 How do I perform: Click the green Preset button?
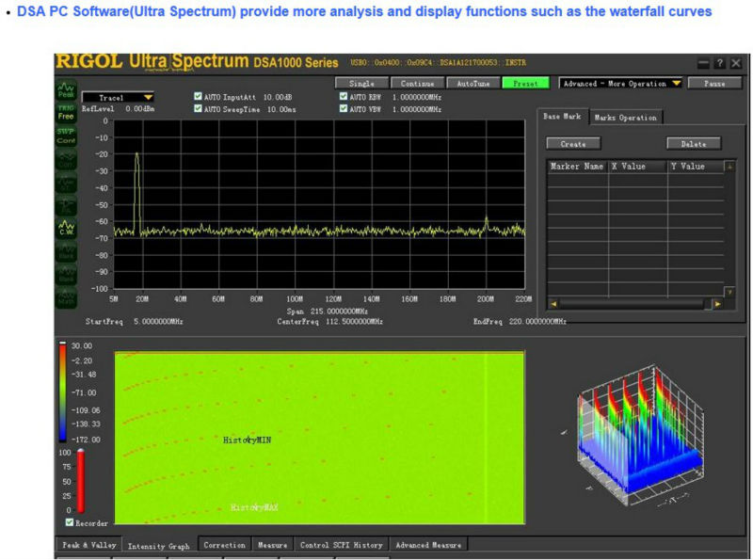[525, 84]
